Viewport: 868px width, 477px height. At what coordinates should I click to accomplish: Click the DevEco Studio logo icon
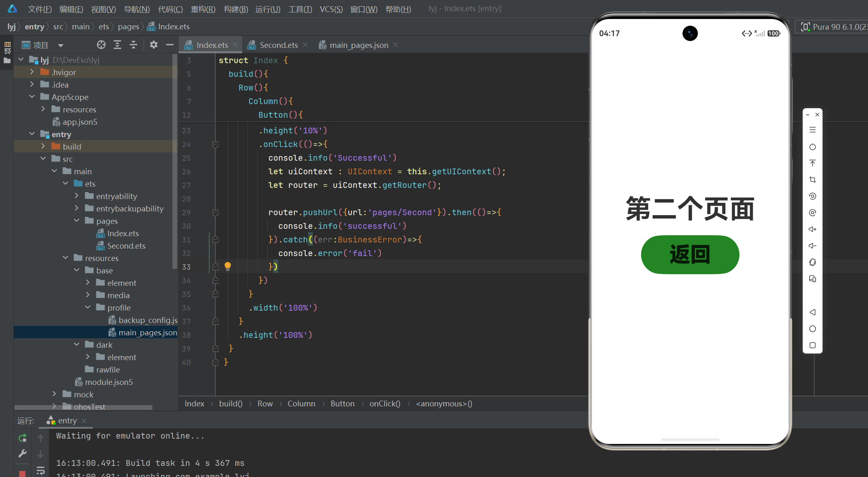12,9
